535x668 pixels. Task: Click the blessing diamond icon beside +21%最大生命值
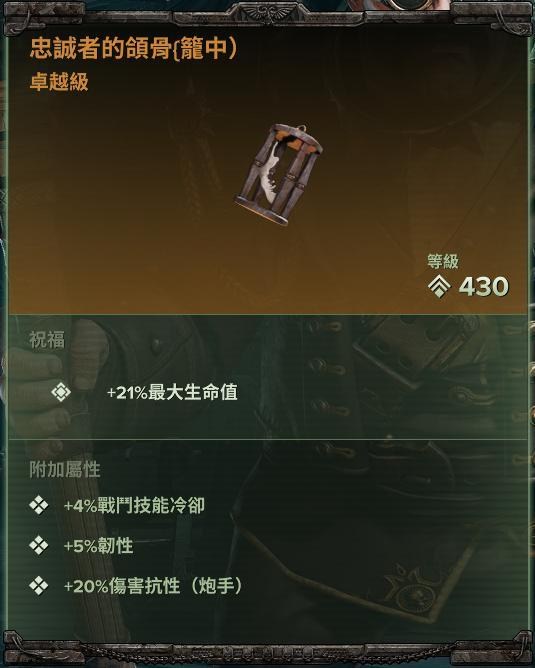[x=60, y=392]
